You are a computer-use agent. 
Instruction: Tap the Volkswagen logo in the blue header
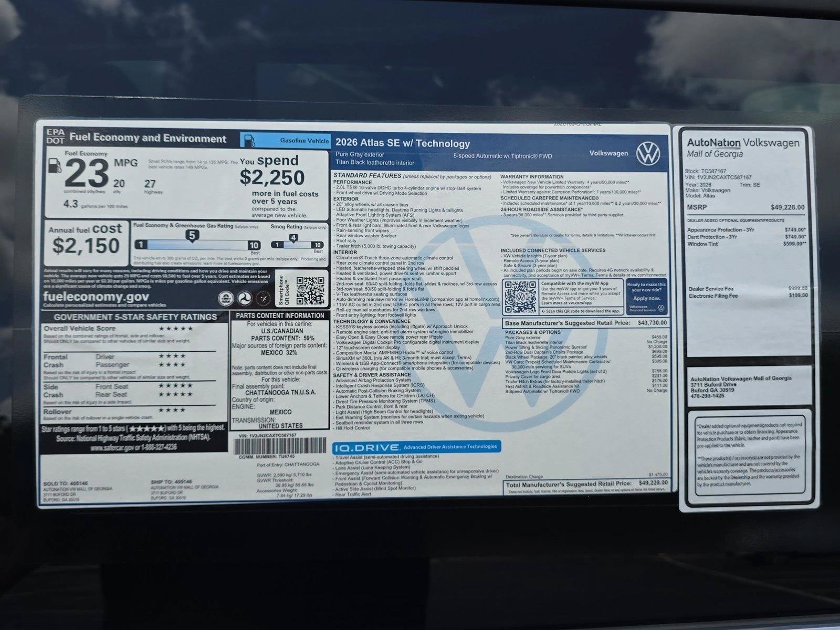tap(648, 153)
